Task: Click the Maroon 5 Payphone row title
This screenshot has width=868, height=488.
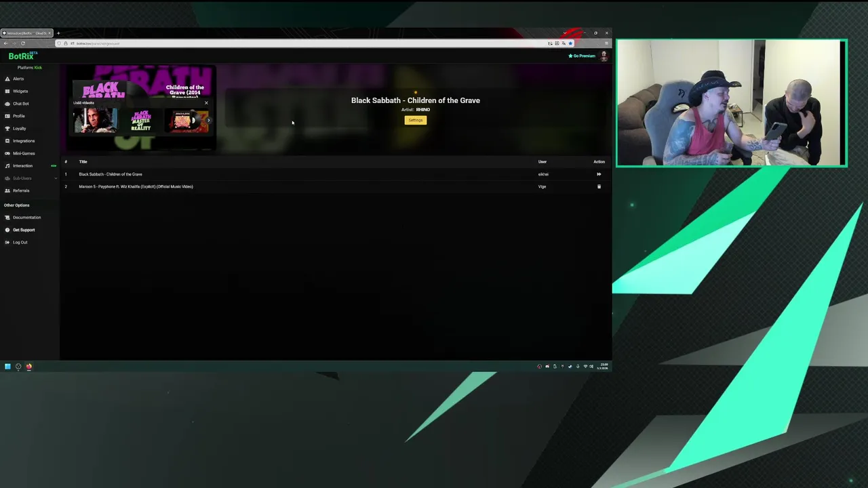Action: click(x=136, y=186)
